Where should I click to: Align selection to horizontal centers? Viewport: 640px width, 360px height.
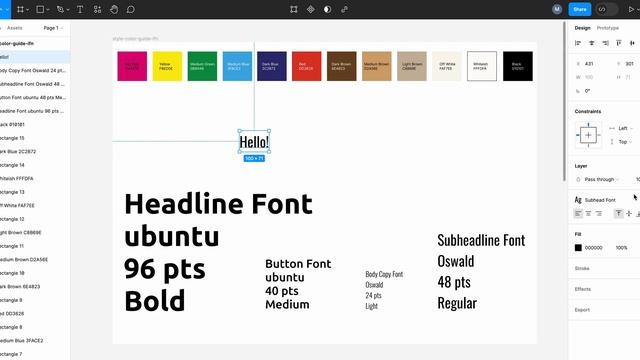591,43
